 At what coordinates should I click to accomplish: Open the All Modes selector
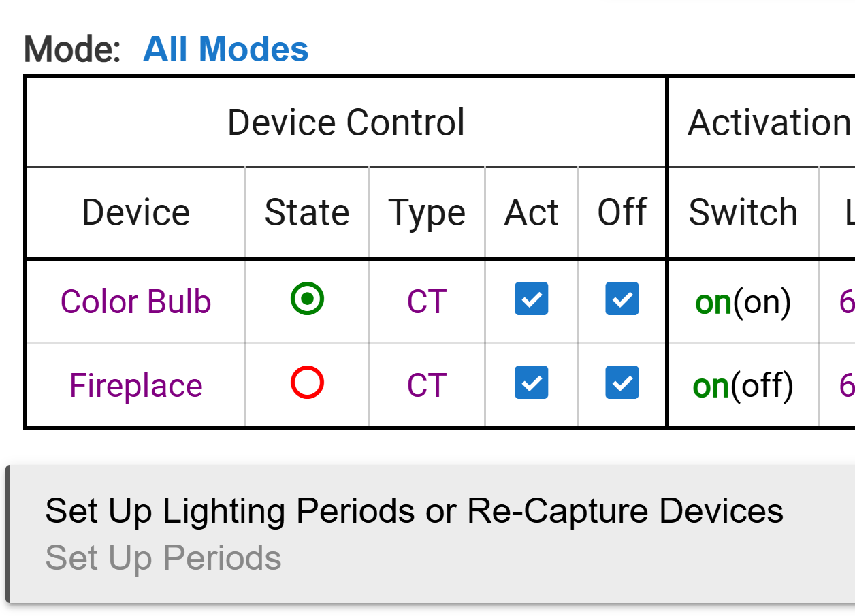coord(225,50)
